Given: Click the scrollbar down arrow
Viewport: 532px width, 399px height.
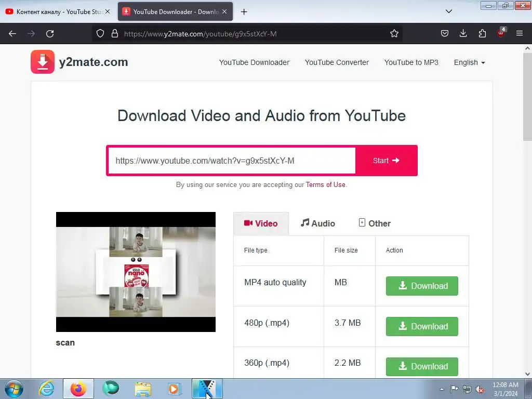Looking at the screenshot, I should (x=527, y=374).
